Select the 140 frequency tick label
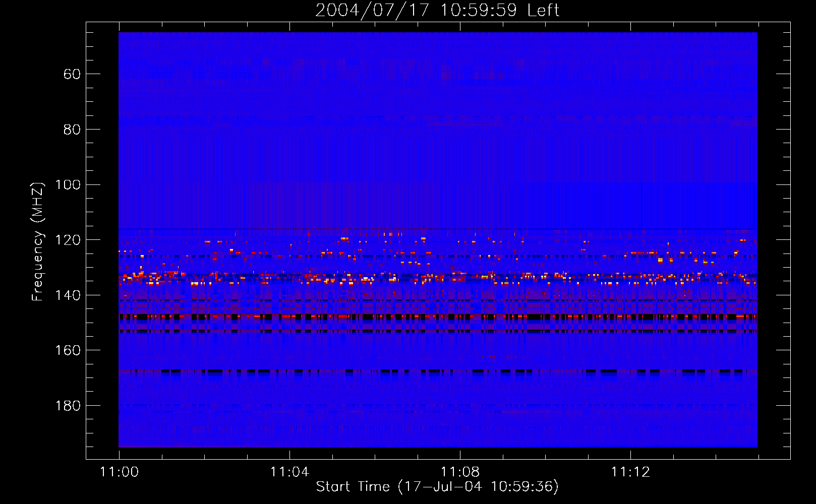This screenshot has height=504, width=816. point(68,295)
